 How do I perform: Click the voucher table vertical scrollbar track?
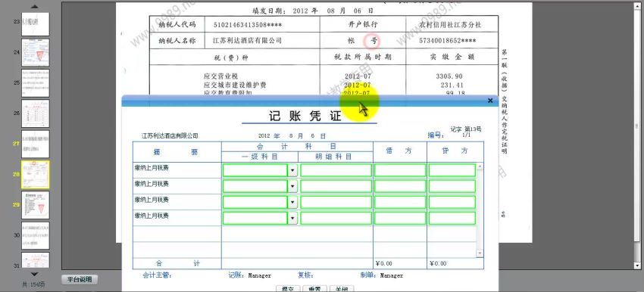coord(480,210)
